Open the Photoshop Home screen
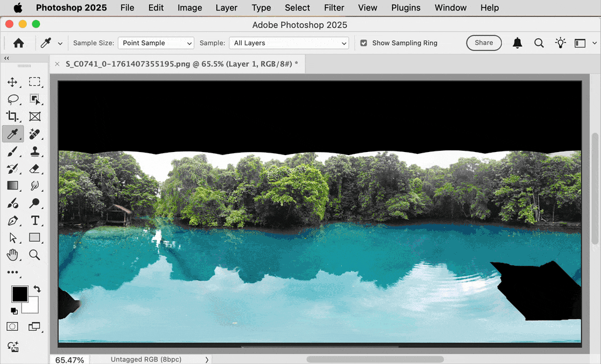This screenshot has height=364, width=601. (18, 43)
